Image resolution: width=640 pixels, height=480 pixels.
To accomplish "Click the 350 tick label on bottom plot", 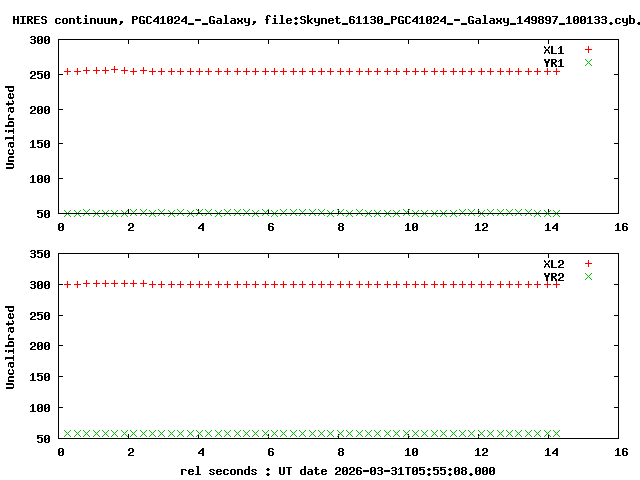I will click(x=40, y=254).
